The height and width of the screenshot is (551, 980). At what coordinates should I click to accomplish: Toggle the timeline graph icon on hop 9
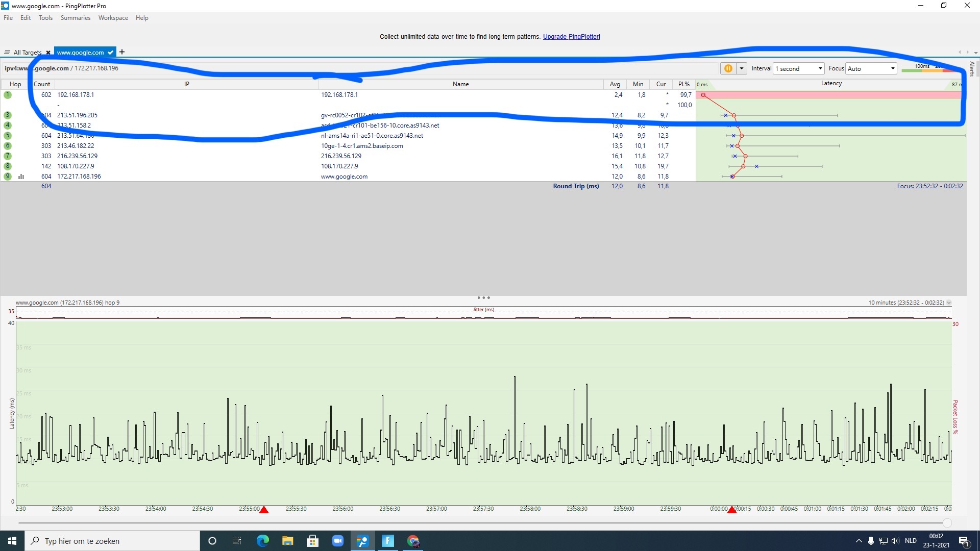pyautogui.click(x=21, y=177)
